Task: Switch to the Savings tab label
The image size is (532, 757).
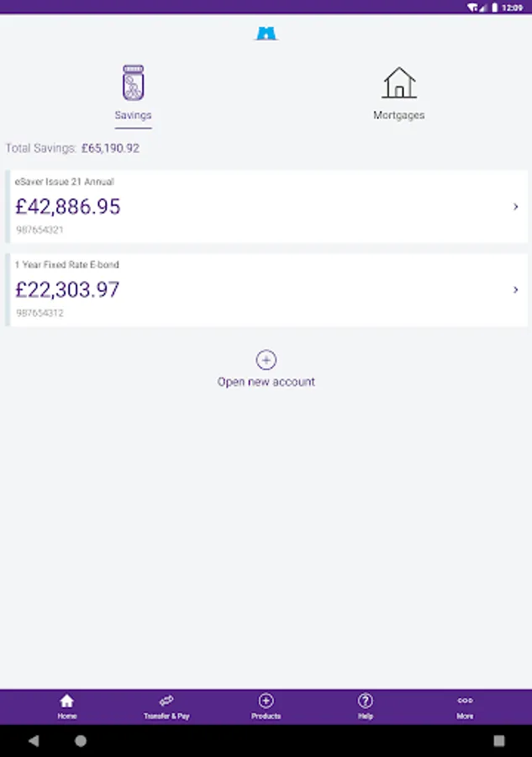Action: tap(133, 115)
